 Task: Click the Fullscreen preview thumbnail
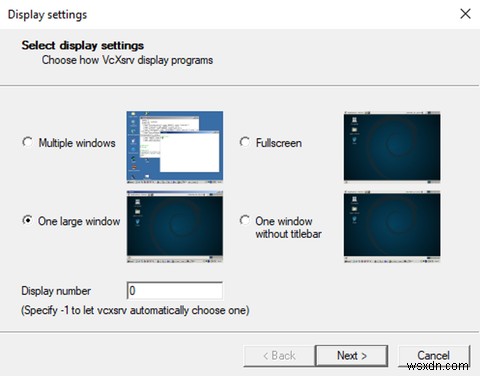pyautogui.click(x=392, y=147)
